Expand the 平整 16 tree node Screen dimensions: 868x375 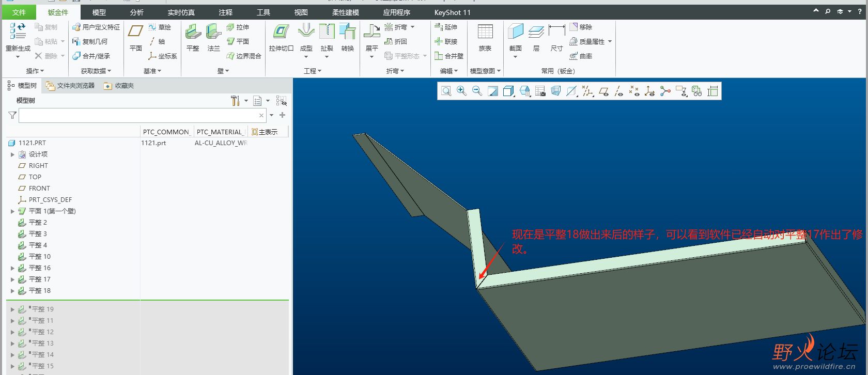click(12, 268)
